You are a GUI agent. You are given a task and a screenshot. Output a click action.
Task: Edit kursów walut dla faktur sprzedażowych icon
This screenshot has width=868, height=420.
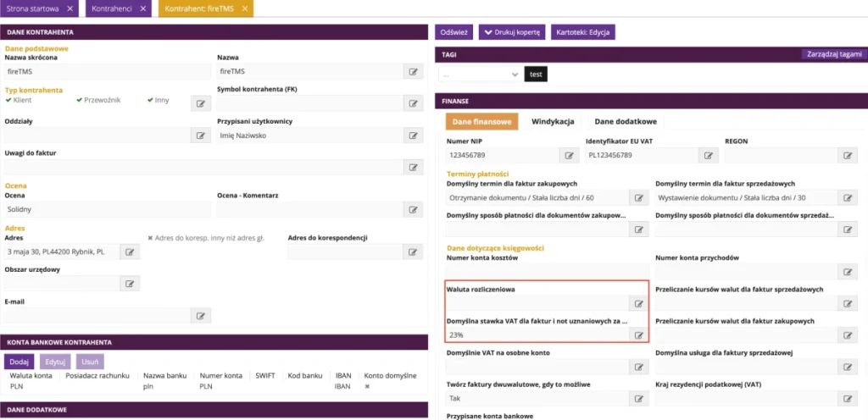[847, 303]
